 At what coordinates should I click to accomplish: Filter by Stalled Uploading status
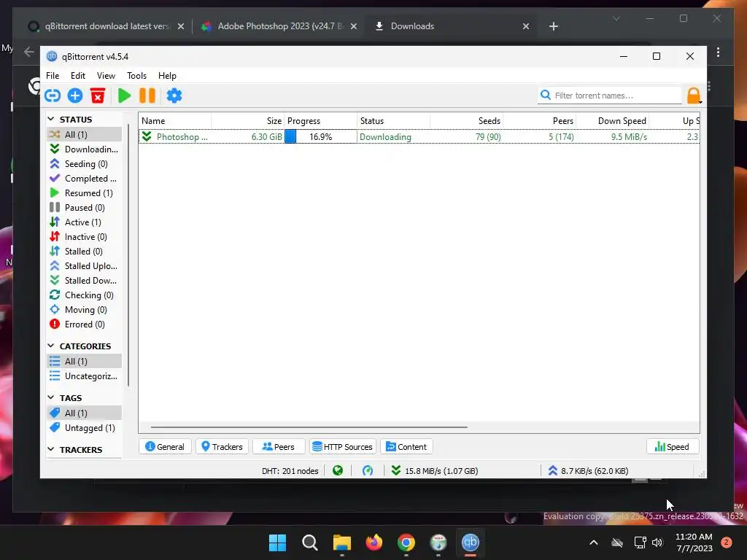tap(85, 266)
